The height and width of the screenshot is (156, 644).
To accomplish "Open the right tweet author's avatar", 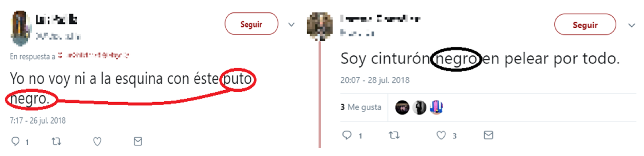I will (320, 26).
